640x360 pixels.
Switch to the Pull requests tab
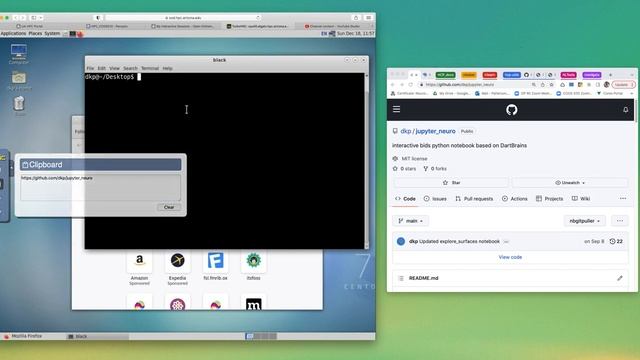click(x=474, y=199)
